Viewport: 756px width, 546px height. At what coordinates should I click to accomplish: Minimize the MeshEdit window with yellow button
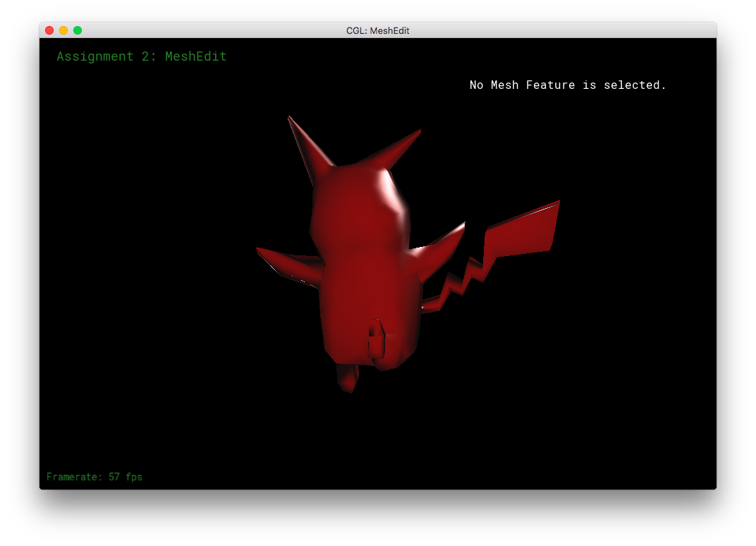coord(63,30)
